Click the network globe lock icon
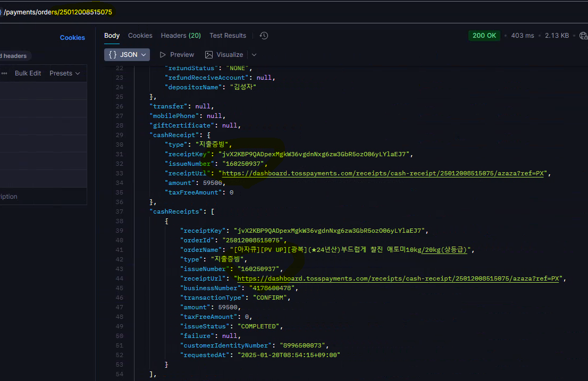The image size is (588, 381). tap(583, 36)
